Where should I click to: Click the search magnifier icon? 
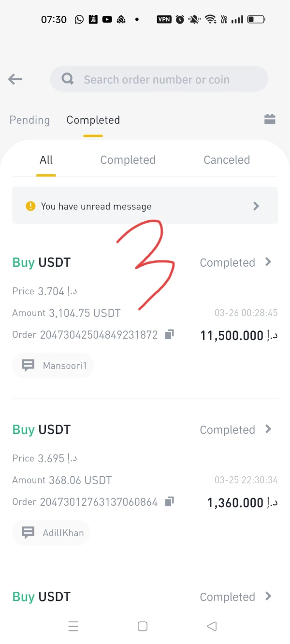pos(68,79)
